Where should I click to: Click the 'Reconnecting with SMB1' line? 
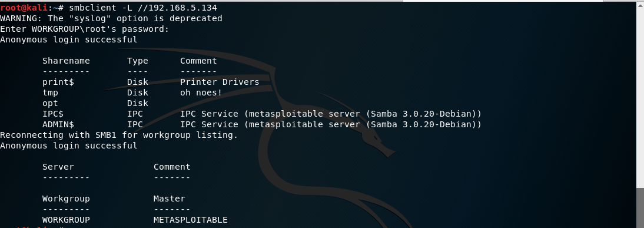[119, 135]
